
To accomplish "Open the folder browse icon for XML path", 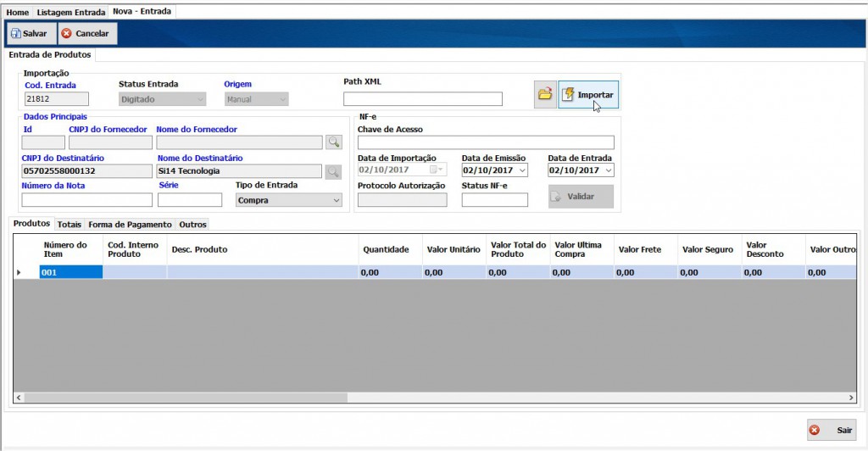I will point(545,95).
